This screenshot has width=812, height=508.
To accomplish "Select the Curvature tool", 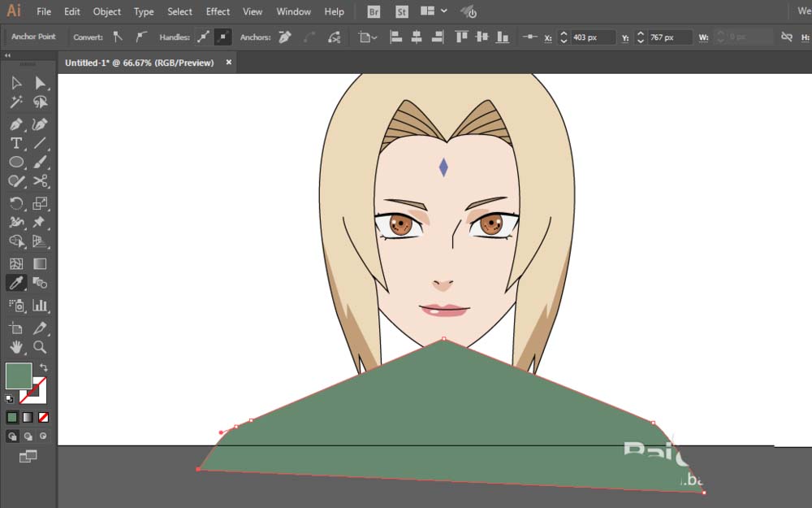I will pos(40,124).
